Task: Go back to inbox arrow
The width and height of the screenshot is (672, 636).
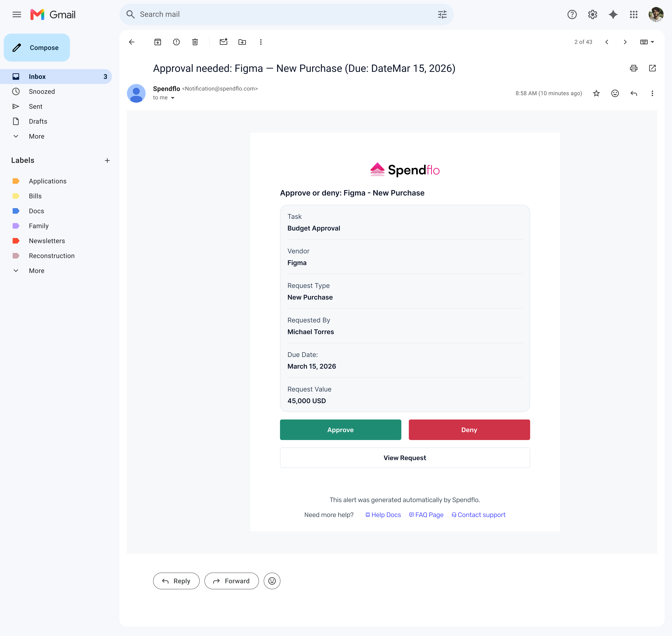Action: [x=132, y=42]
